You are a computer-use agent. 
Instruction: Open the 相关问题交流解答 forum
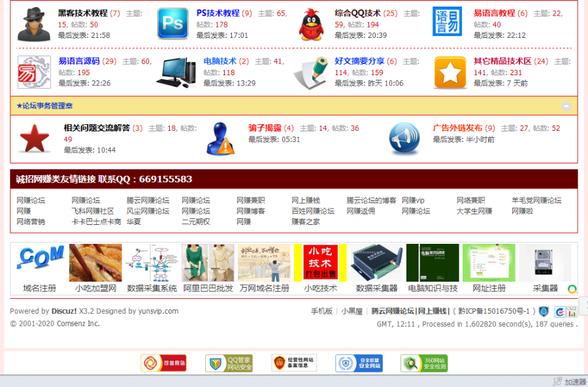tap(97, 128)
